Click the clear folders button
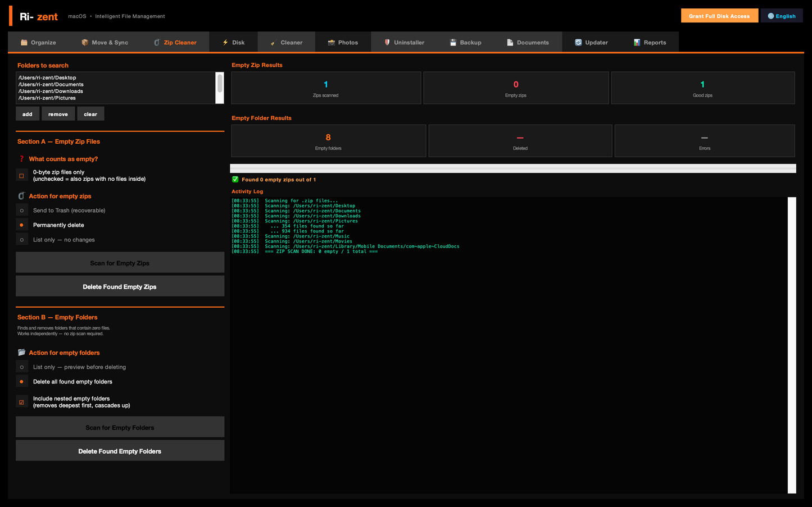 90,114
